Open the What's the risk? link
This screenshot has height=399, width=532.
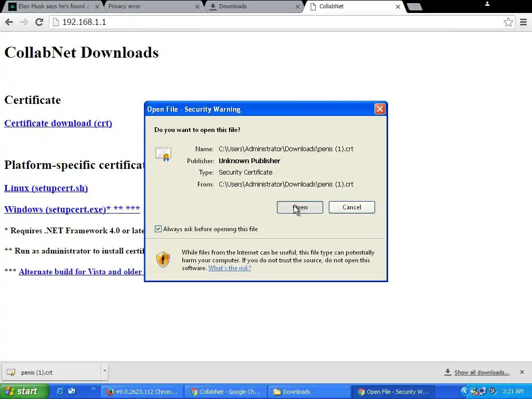coord(230,268)
